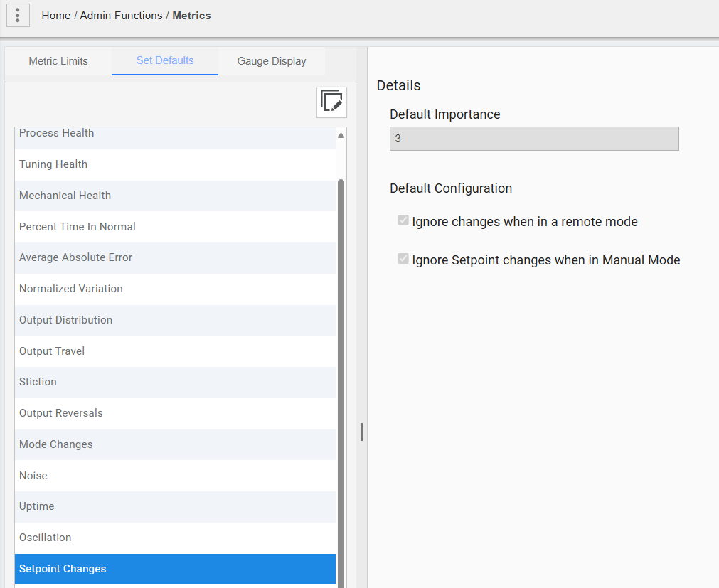The width and height of the screenshot is (719, 588).
Task: Select Output Reversals metric
Action: pyautogui.click(x=175, y=413)
